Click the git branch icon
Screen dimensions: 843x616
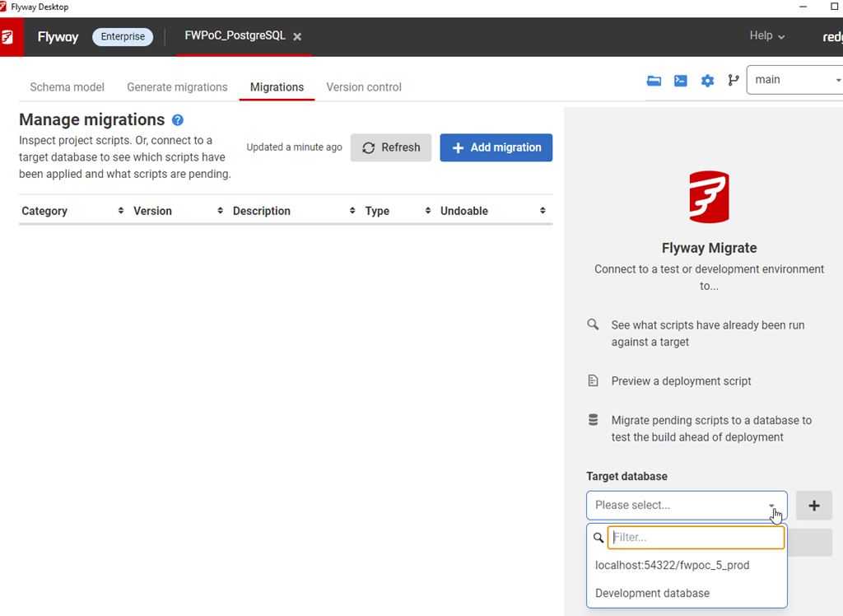733,80
